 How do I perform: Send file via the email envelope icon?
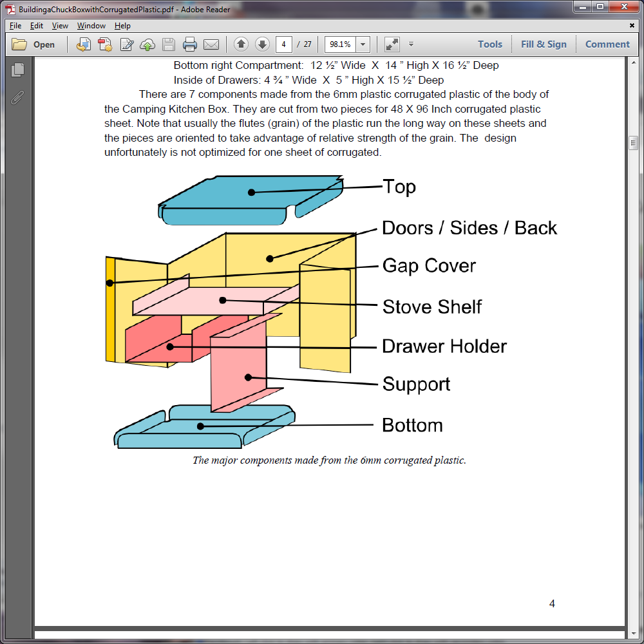[x=211, y=44]
